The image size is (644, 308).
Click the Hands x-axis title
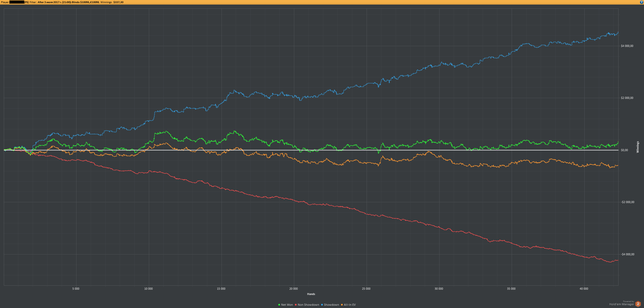point(311,294)
